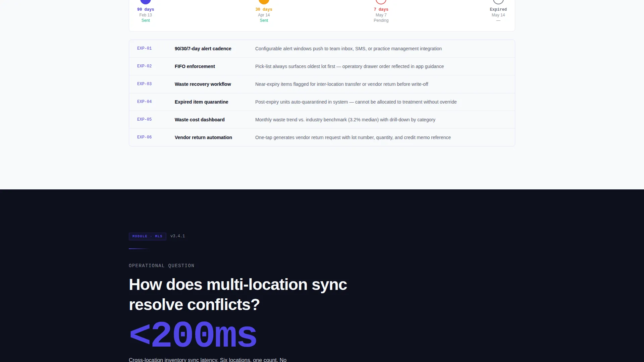This screenshot has width=644, height=362.
Task: Click the v3.4.1 version label
Action: click(177, 236)
